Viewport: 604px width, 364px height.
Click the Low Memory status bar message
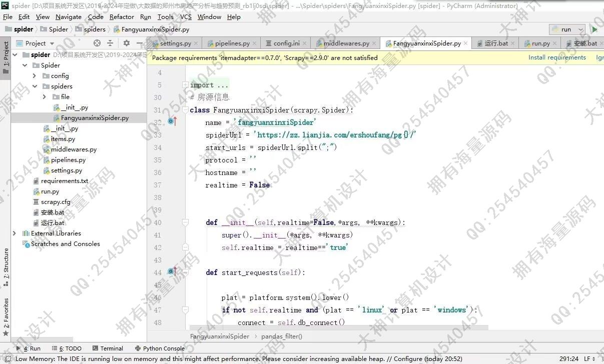(239, 358)
